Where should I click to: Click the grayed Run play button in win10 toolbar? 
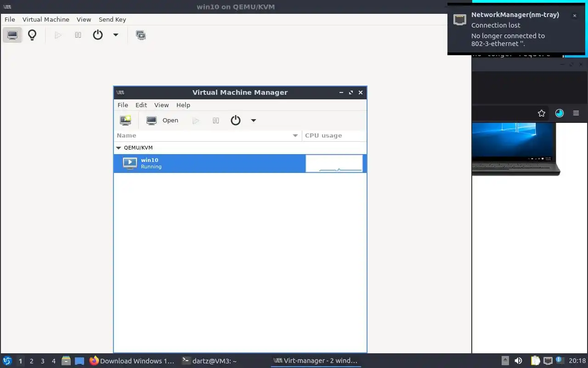pos(58,35)
